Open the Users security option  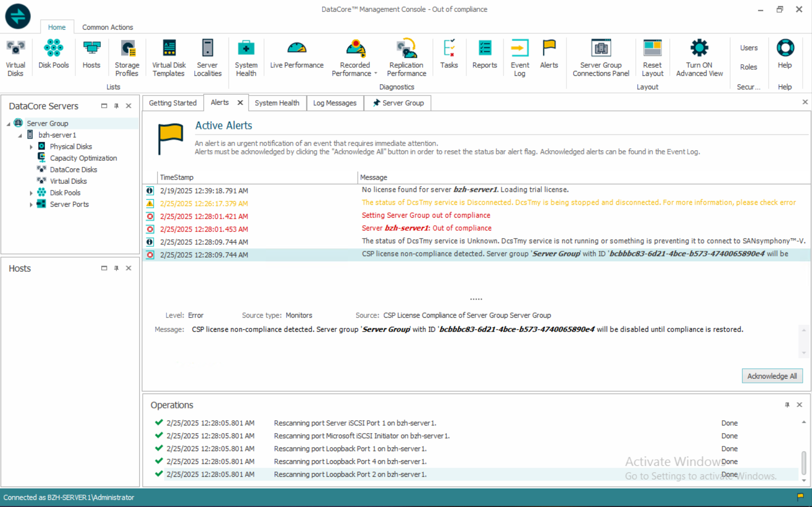click(748, 48)
